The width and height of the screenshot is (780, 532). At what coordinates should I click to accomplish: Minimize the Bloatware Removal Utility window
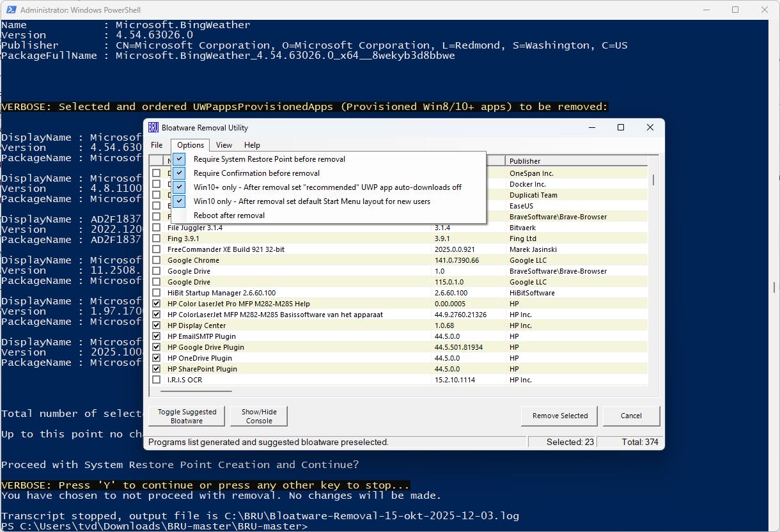(x=591, y=127)
